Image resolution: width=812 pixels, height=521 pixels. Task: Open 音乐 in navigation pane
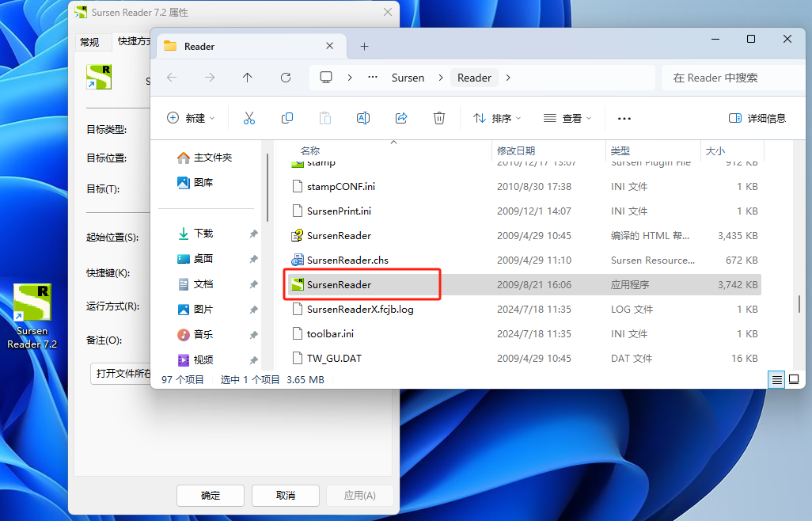coord(195,335)
